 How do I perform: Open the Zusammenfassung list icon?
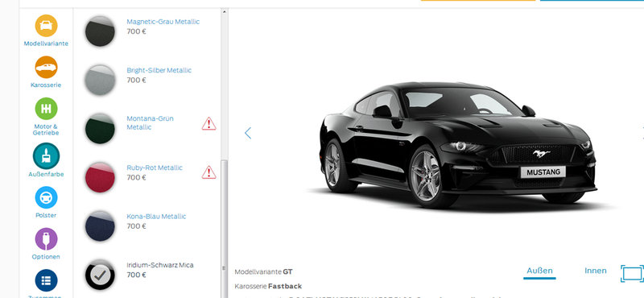[x=46, y=280]
